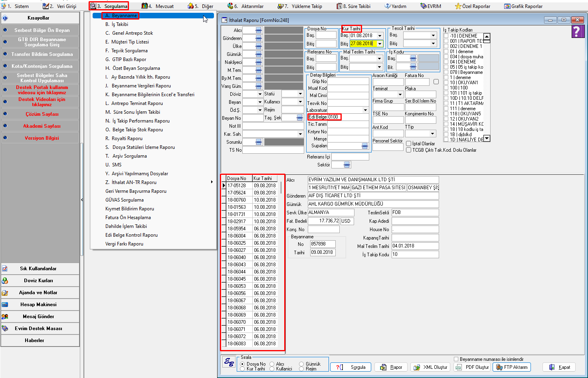The image size is (588, 378).
Task: Open the Teminat dropdown
Action: pyautogui.click(x=400, y=95)
